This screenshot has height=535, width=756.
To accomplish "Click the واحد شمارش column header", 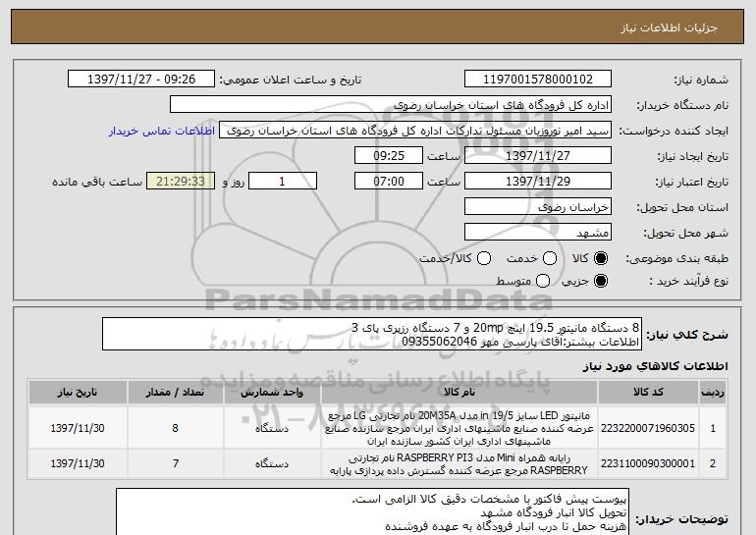I will coord(272,393).
